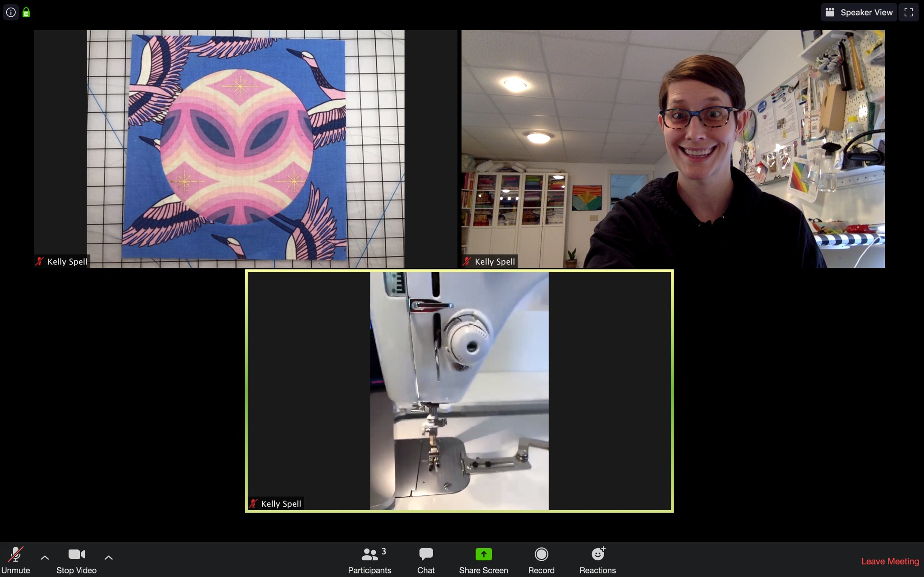Start recording with Record button
Image resolution: width=924 pixels, height=577 pixels.
click(x=541, y=560)
